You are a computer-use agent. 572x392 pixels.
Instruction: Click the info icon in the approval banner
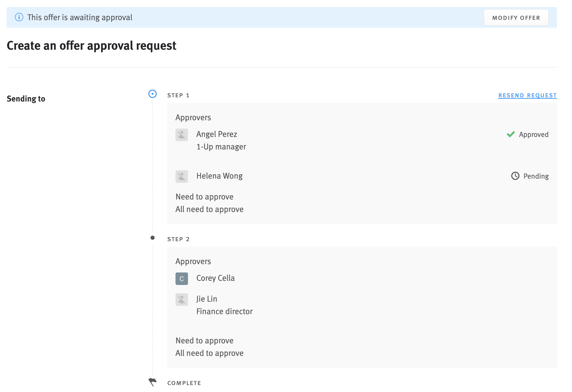pyautogui.click(x=19, y=17)
